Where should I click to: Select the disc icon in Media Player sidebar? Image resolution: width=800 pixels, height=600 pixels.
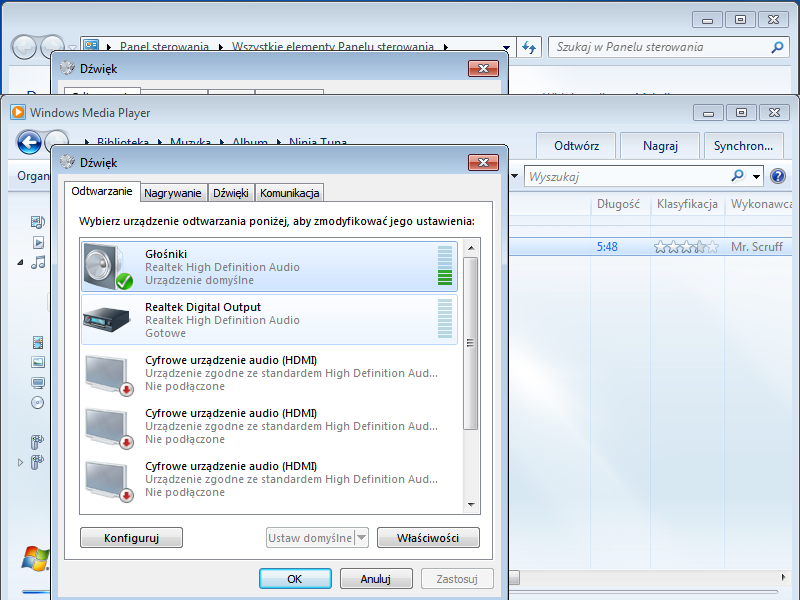tap(38, 403)
